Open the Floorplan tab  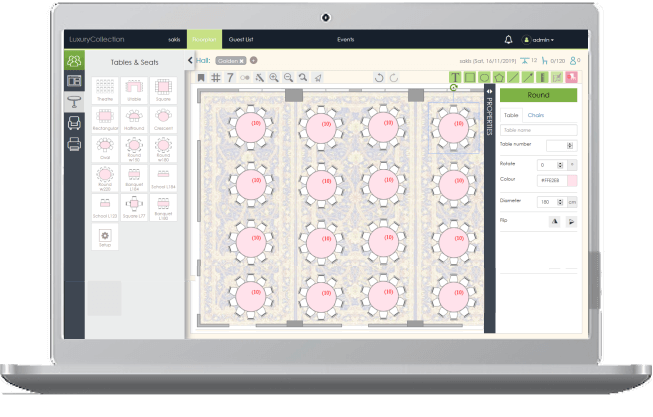(204, 40)
